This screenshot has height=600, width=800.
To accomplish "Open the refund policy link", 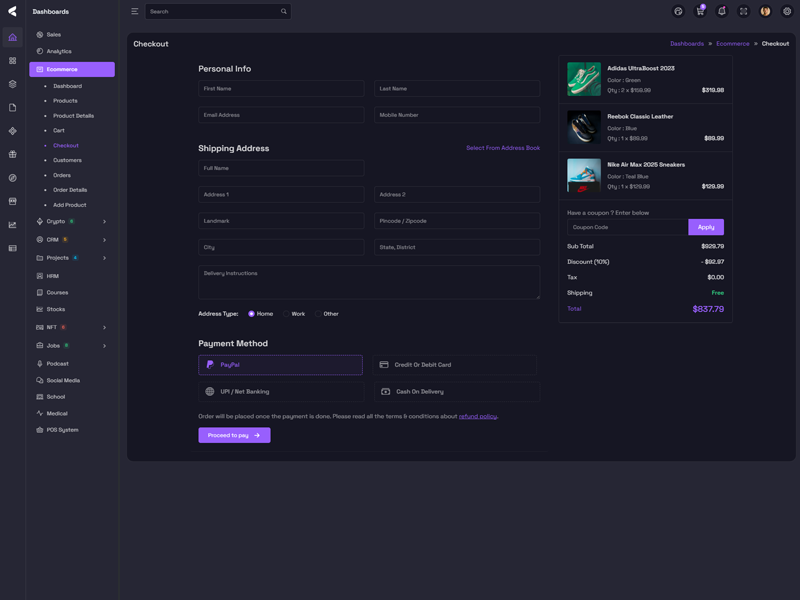I will [478, 416].
